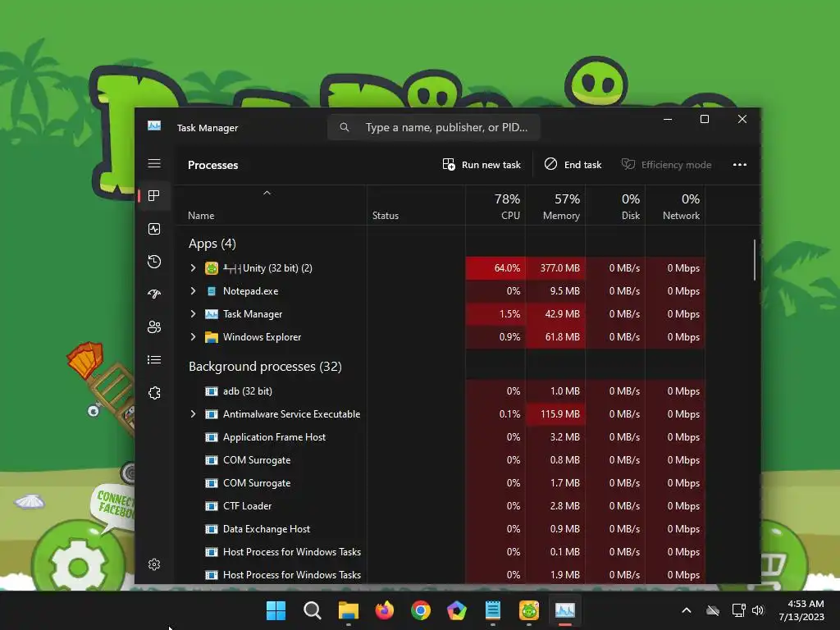This screenshot has width=840, height=630.
Task: Sort by the Memory column header
Action: click(555, 206)
